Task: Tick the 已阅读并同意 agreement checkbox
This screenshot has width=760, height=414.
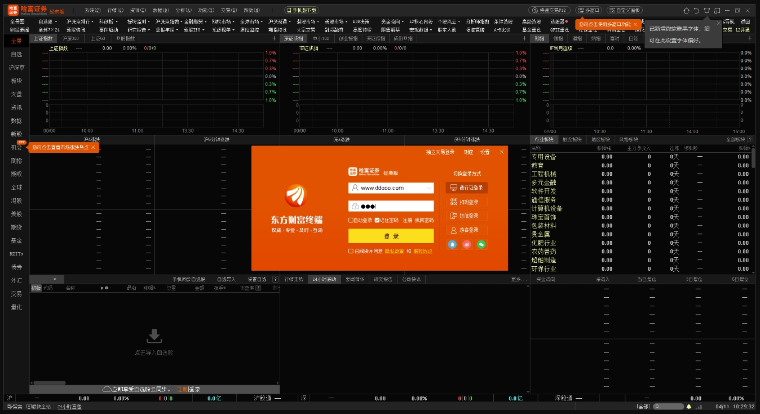Action: pyautogui.click(x=350, y=251)
